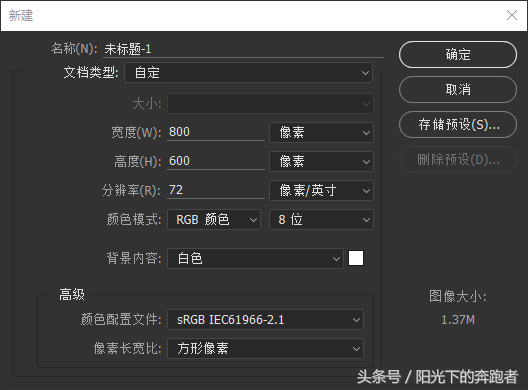Click the white background color swatch
The height and width of the screenshot is (390, 528).
(356, 258)
